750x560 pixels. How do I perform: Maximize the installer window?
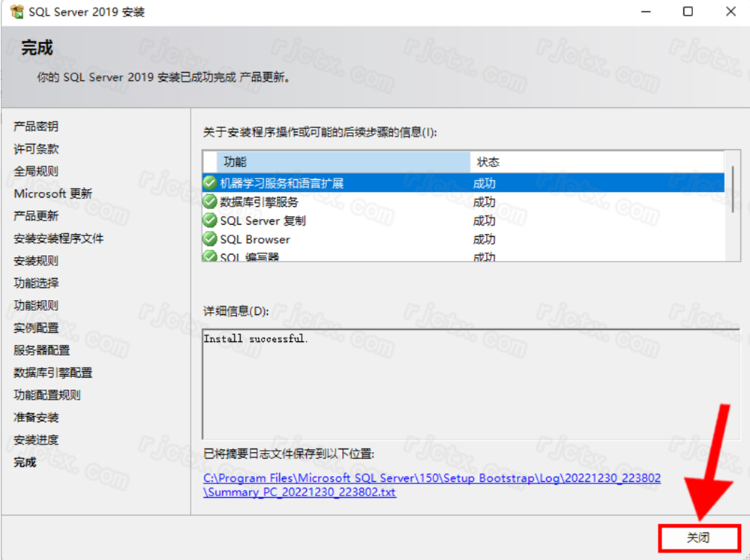[x=688, y=12]
